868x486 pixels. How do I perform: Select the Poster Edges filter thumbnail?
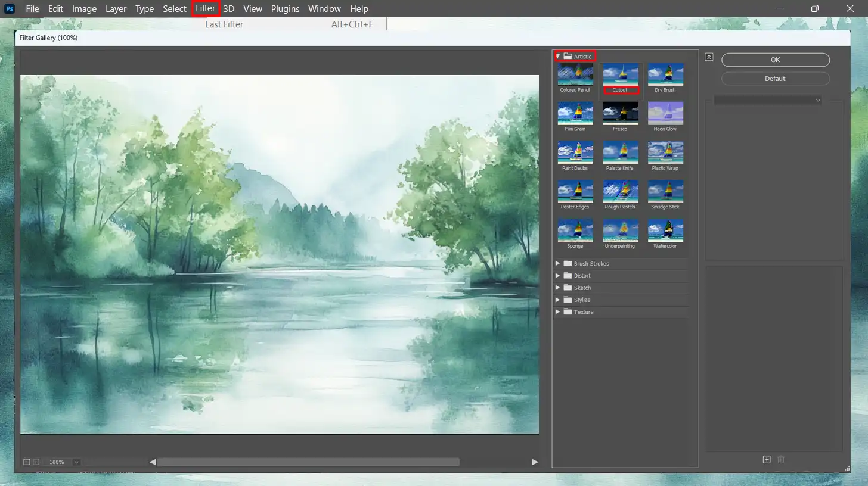pos(575,191)
